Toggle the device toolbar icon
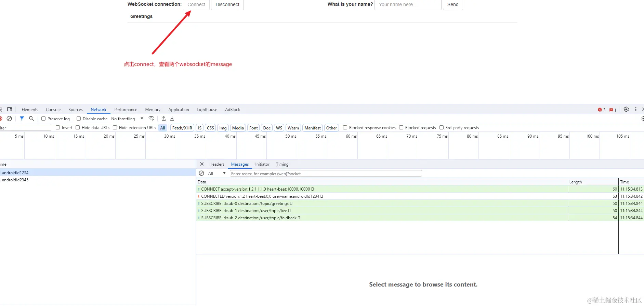Screen dimensions: 644x306 [10, 109]
